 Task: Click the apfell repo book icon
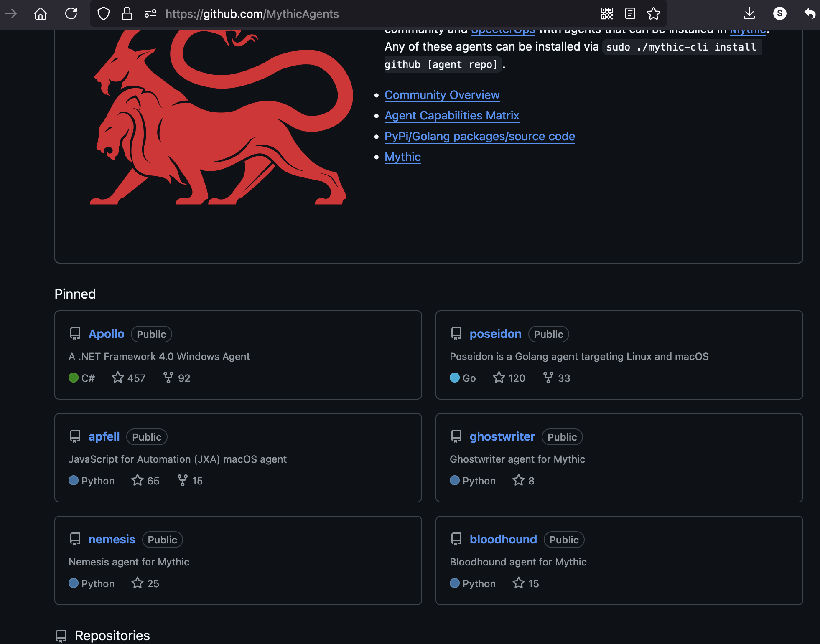tap(75, 436)
